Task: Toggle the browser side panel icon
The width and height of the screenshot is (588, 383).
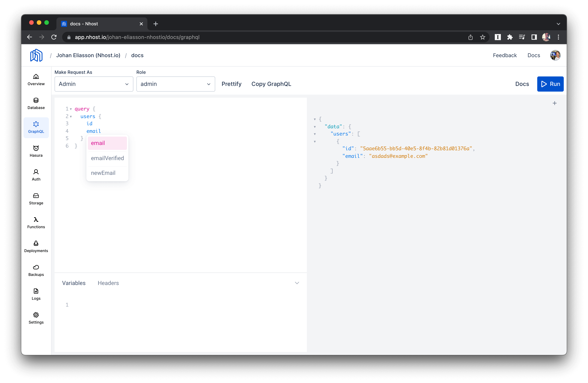Action: (x=534, y=37)
